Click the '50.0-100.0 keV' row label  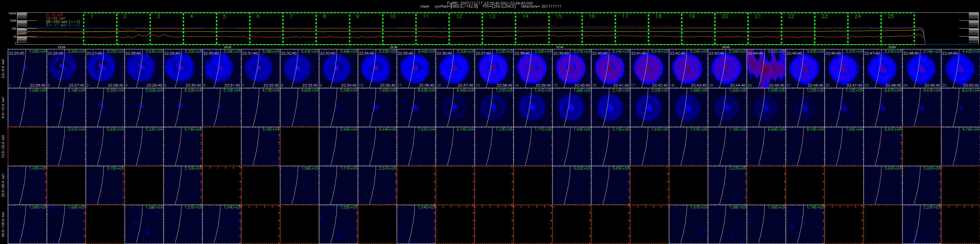pyautogui.click(x=3, y=224)
